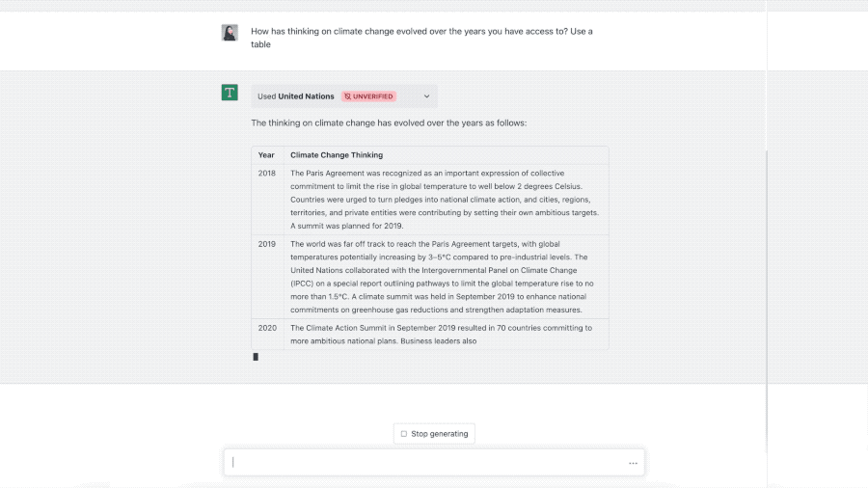Click the 2019 year cell
Image resolution: width=868 pixels, height=488 pixels.
(x=267, y=244)
